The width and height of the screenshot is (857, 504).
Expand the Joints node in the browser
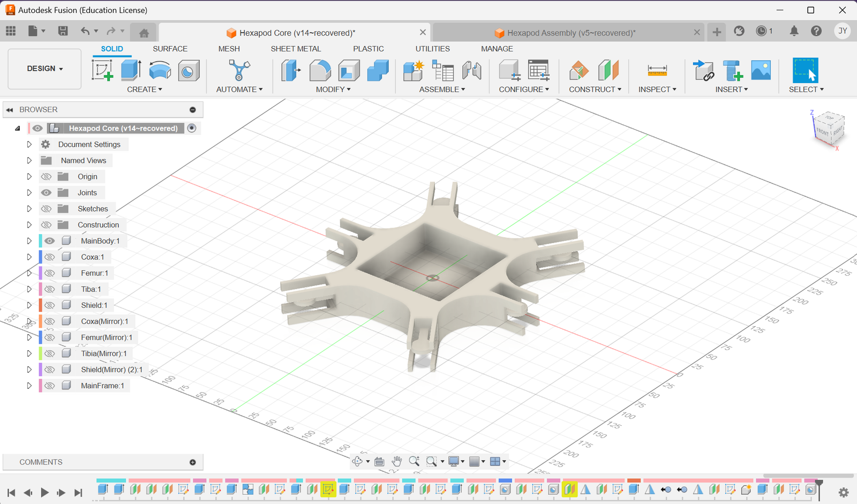[29, 192]
